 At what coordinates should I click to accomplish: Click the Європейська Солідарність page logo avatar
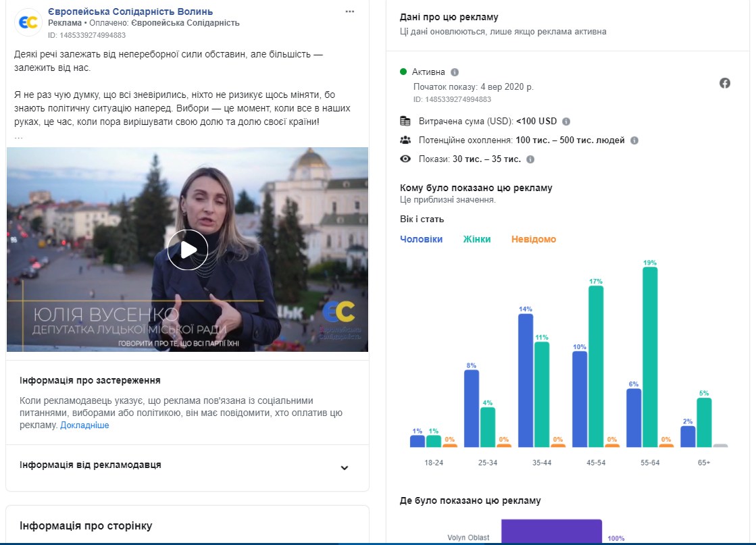click(28, 23)
